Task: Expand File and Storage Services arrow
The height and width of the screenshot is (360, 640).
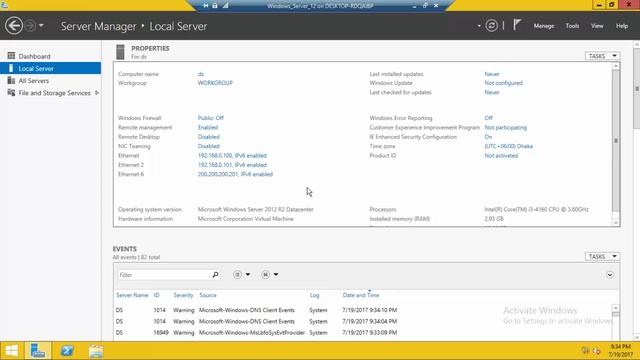Action: [x=97, y=93]
